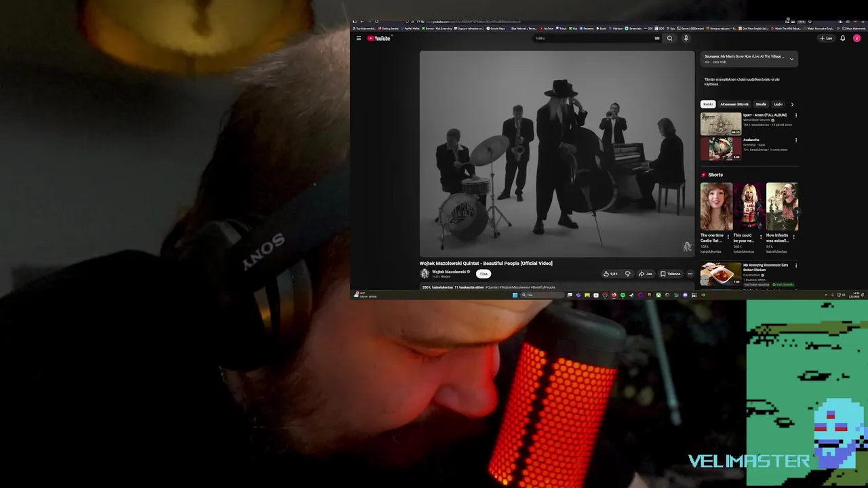This screenshot has width=868, height=488.
Task: Click the magnifying glass search button
Action: [670, 38]
